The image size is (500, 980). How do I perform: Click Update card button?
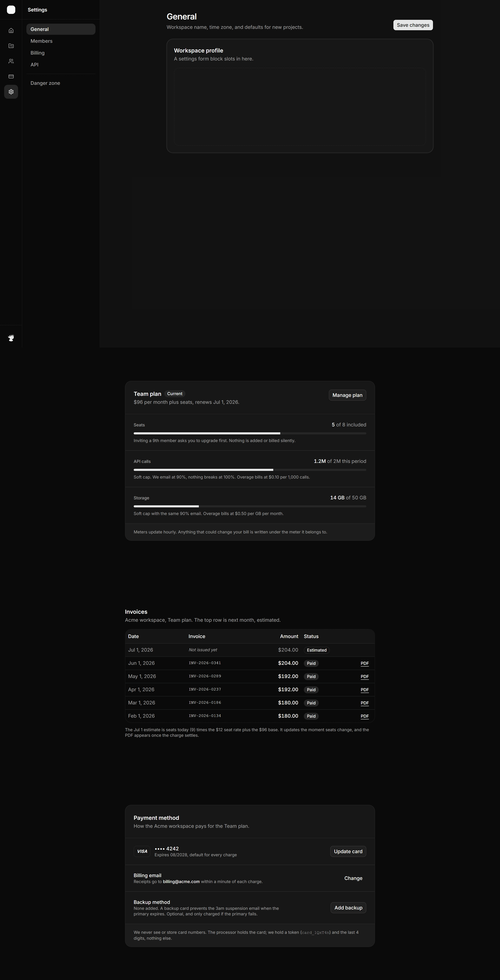[x=348, y=851]
